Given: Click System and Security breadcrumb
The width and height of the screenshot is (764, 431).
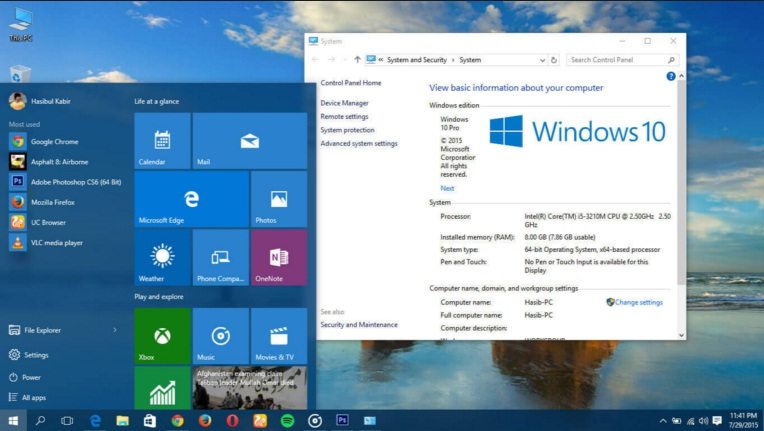Looking at the screenshot, I should [417, 60].
